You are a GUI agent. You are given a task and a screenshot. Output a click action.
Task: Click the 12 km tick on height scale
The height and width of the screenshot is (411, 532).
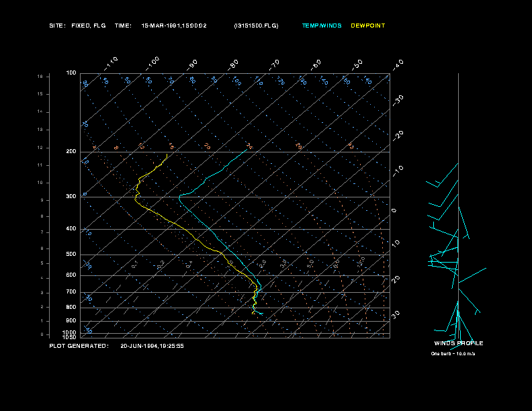coord(40,148)
